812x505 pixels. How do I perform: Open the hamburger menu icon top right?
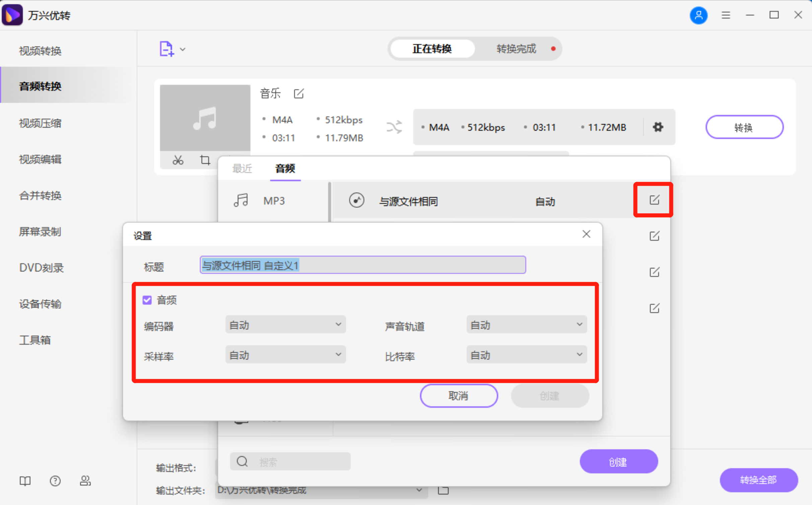point(726,15)
